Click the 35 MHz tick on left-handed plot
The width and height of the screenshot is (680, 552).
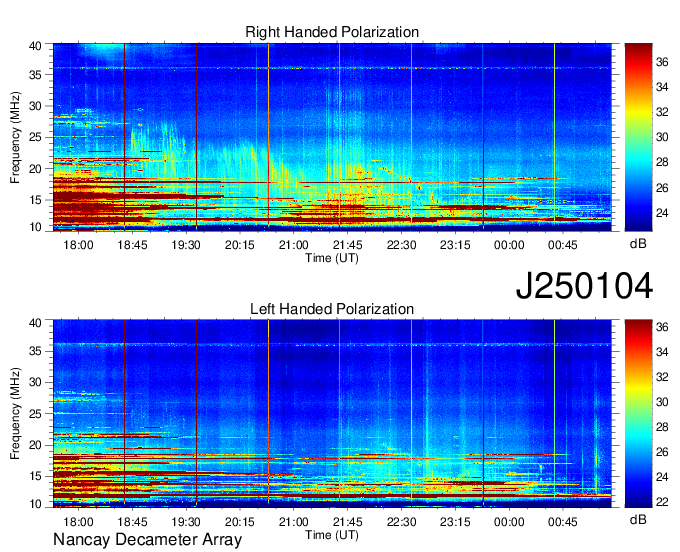(x=35, y=351)
